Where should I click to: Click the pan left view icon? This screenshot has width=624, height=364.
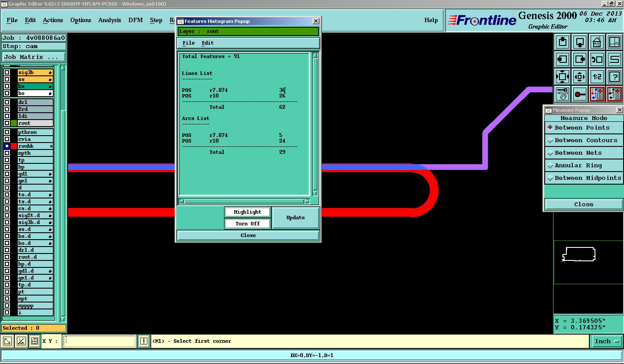pos(562,59)
